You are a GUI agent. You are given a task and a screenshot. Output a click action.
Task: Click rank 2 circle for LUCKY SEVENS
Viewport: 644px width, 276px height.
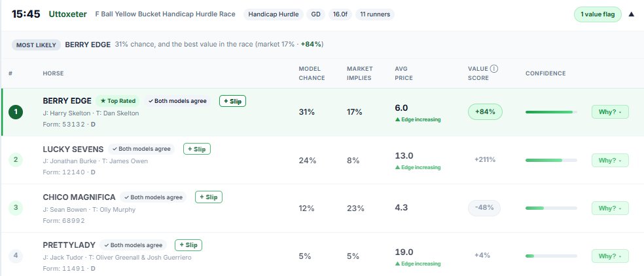pos(16,159)
